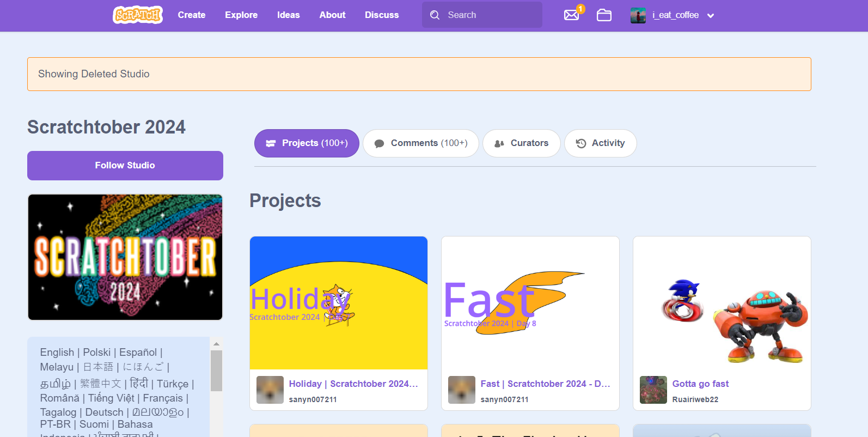Image resolution: width=868 pixels, height=437 pixels.
Task: Click Ruairiweb22's avatar on Gotta go fast
Action: [653, 390]
